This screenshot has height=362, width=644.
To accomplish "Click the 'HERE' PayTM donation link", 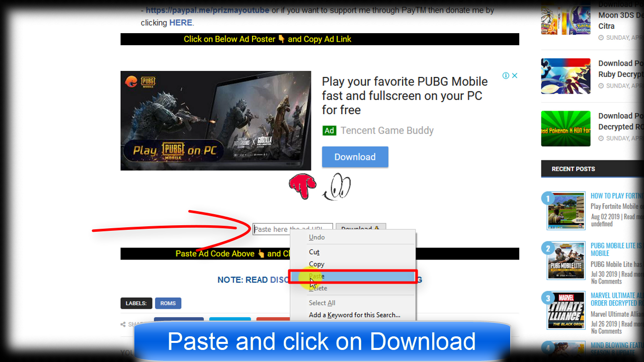I will [181, 23].
